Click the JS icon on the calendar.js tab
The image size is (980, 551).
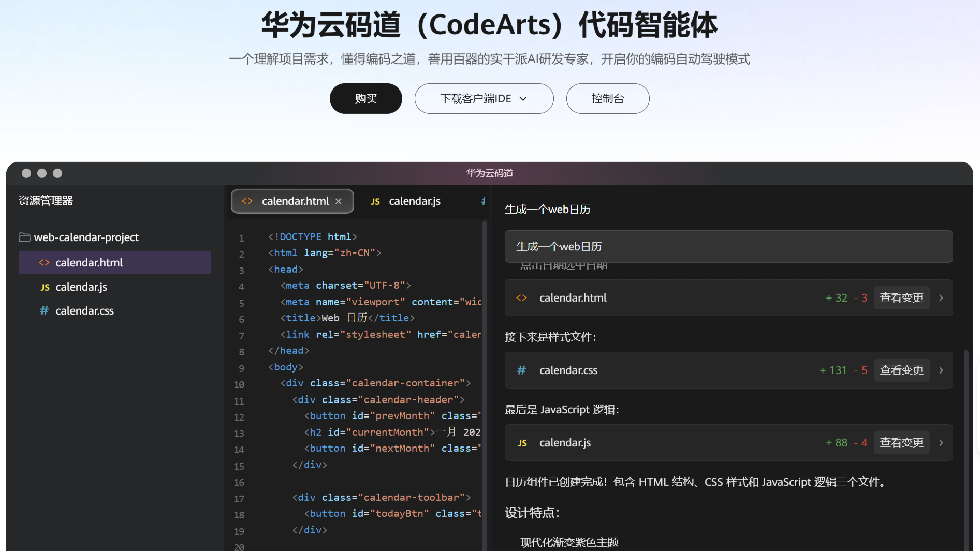tap(375, 202)
